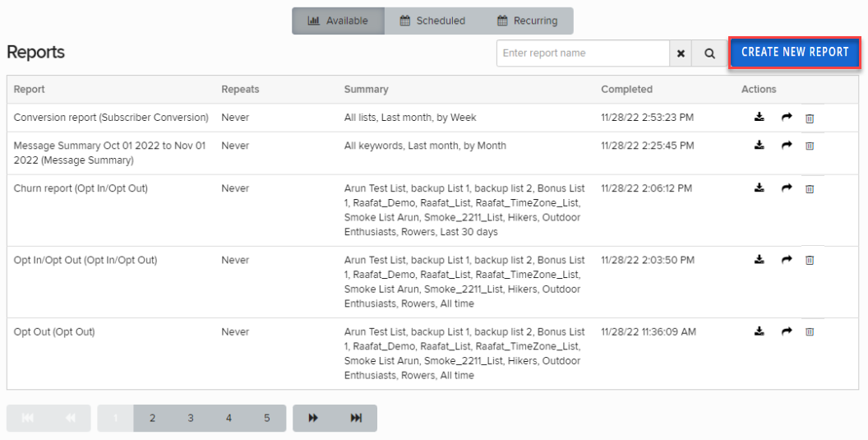The height and width of the screenshot is (440, 868).
Task: Share the Churn report
Action: click(x=787, y=188)
